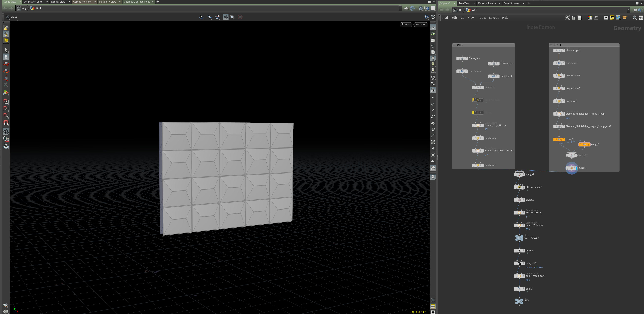The width and height of the screenshot is (644, 314).
Task: Select the Lock selection tool in left shelf
Action: [6, 57]
